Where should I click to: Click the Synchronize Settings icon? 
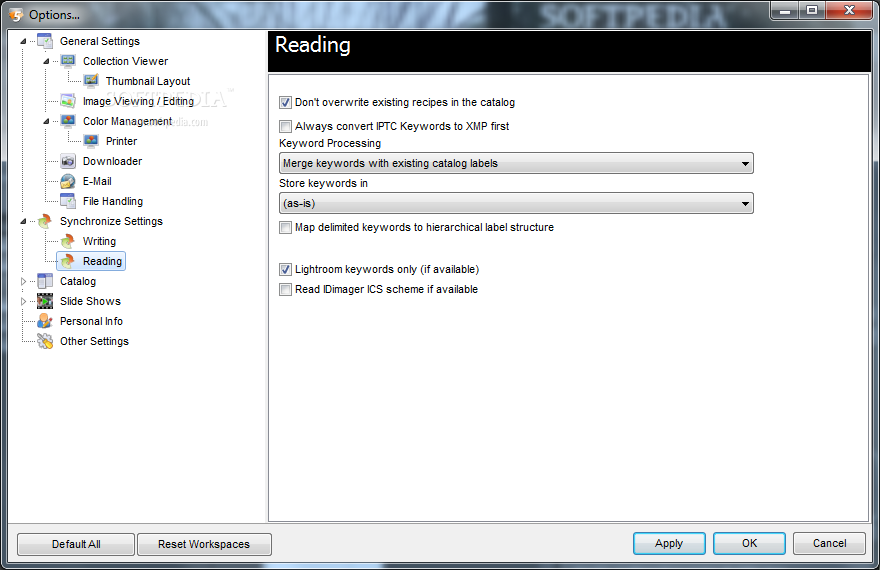44,221
